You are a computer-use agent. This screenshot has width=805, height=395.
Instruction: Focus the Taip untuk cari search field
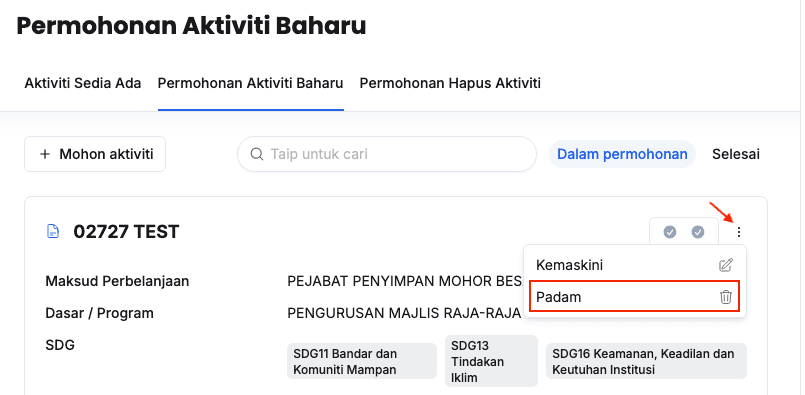(x=387, y=154)
